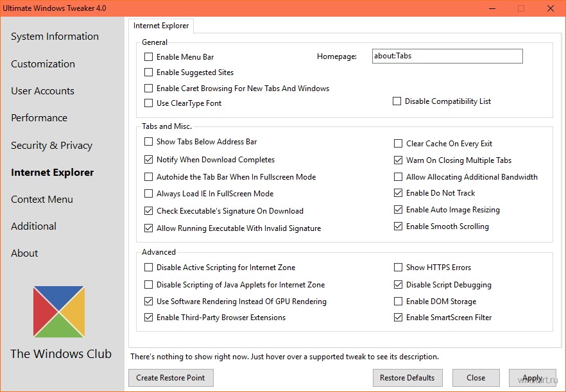Uncheck Disable Script Debugging
The height and width of the screenshot is (392, 566).
pyautogui.click(x=398, y=285)
